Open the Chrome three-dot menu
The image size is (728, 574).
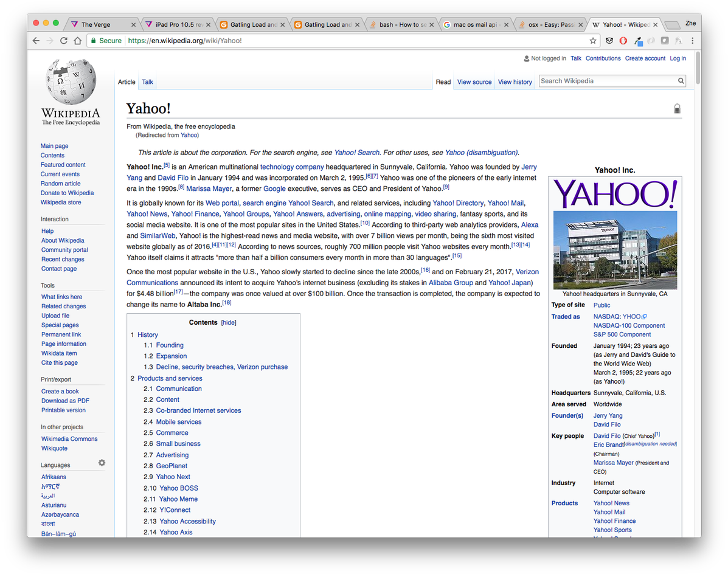(x=692, y=41)
